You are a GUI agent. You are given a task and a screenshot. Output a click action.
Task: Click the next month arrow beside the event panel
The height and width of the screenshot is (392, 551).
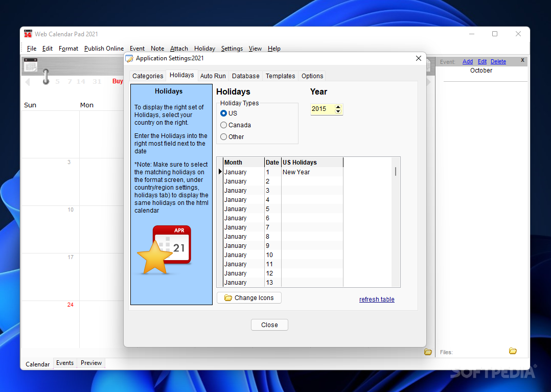coord(428,82)
